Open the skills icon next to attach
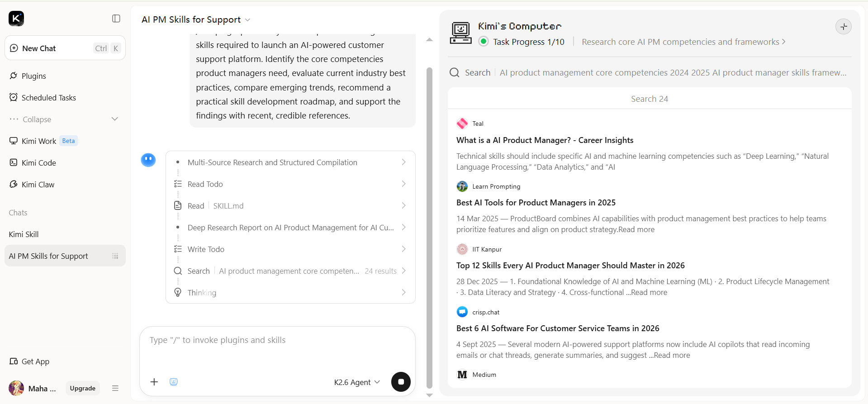 coord(174,382)
